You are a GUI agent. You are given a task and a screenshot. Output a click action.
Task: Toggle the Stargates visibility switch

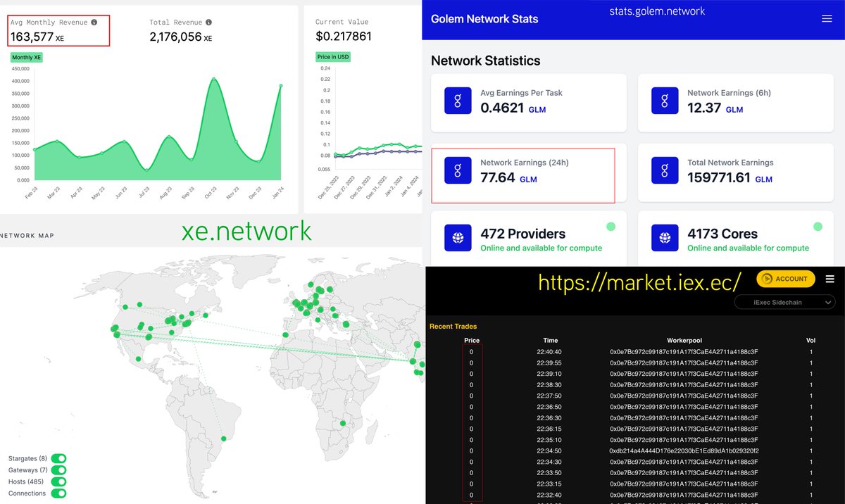tap(60, 458)
